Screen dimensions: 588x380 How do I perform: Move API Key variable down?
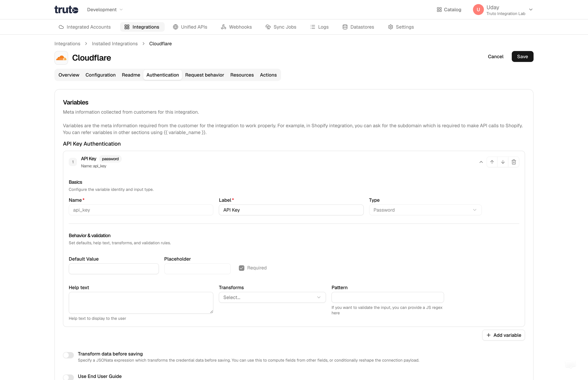click(503, 162)
